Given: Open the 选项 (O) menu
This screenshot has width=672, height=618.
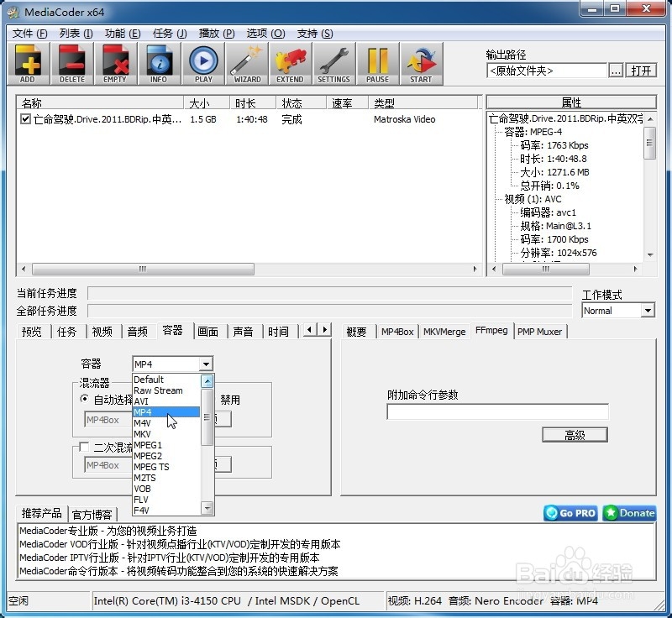Looking at the screenshot, I should point(265,34).
